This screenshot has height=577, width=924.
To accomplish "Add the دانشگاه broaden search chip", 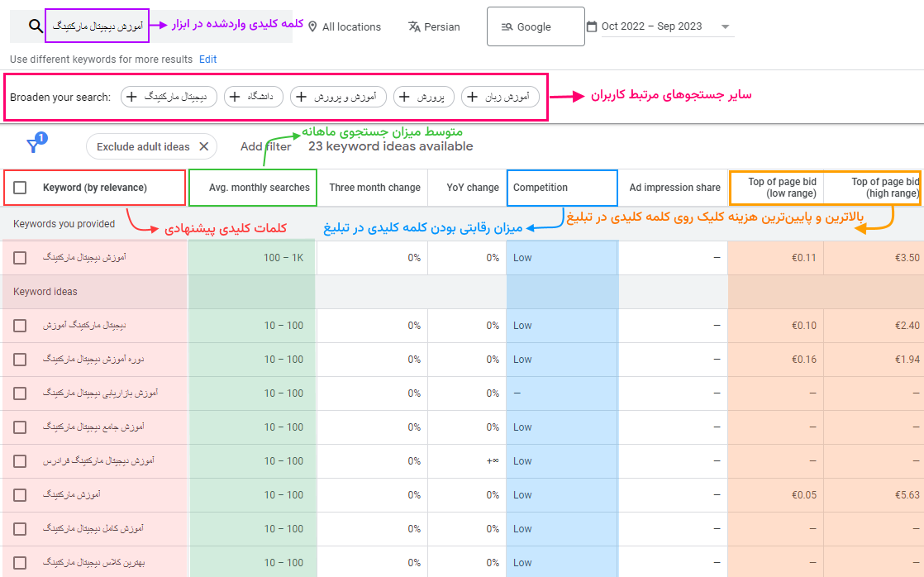I will [254, 97].
